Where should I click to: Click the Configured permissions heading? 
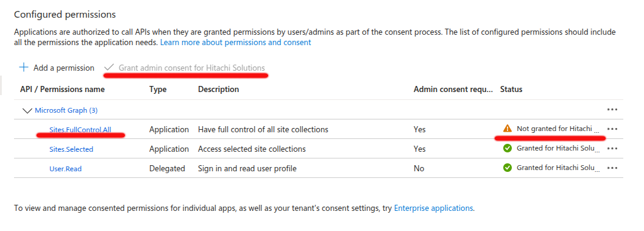click(65, 15)
